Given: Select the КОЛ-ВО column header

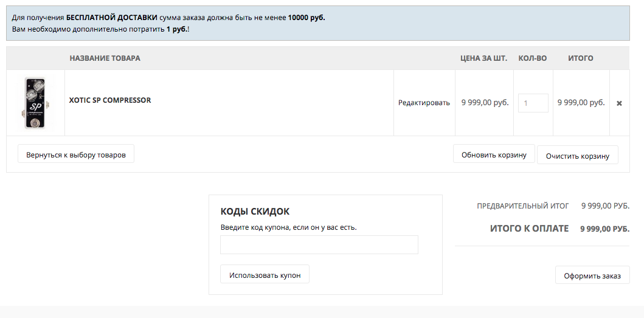Looking at the screenshot, I should tap(532, 58).
